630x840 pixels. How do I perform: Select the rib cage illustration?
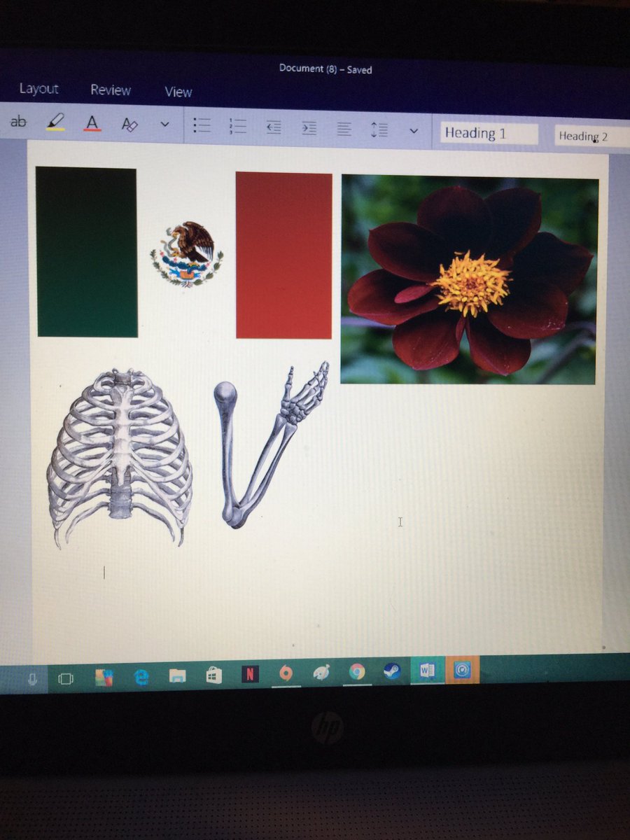click(120, 458)
